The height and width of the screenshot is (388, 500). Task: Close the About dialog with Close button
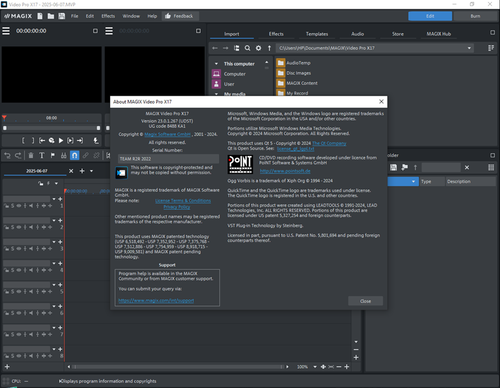[x=365, y=301]
